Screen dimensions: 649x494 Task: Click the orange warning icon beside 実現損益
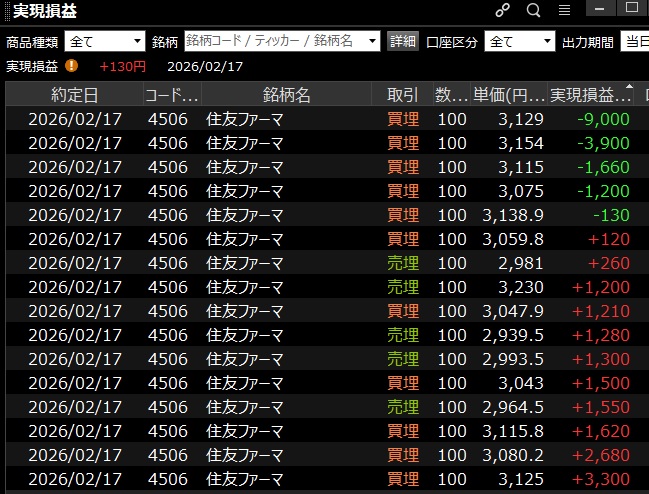(x=72, y=66)
